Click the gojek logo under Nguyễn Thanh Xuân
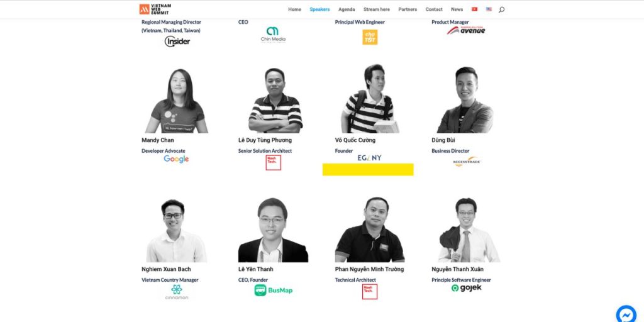The width and height of the screenshot is (644, 322). tap(466, 288)
